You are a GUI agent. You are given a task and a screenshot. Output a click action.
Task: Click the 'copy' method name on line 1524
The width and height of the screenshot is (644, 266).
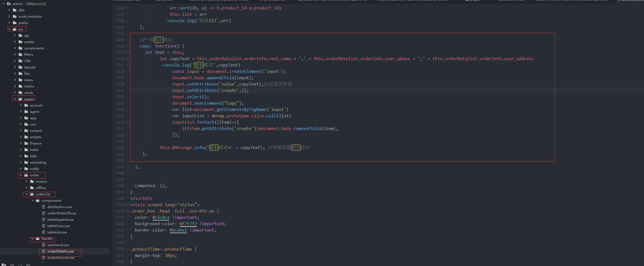[x=145, y=46]
